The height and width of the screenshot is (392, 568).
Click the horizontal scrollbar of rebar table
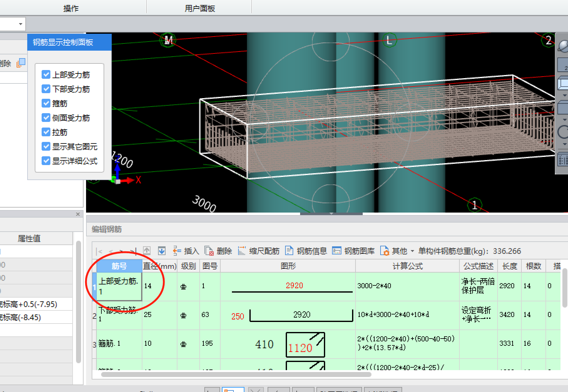tap(236, 374)
